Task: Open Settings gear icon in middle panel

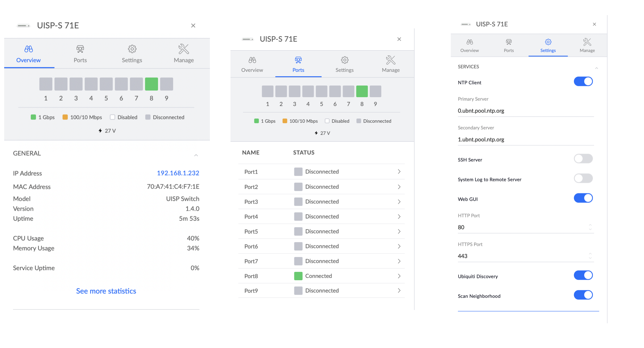Action: point(344,60)
